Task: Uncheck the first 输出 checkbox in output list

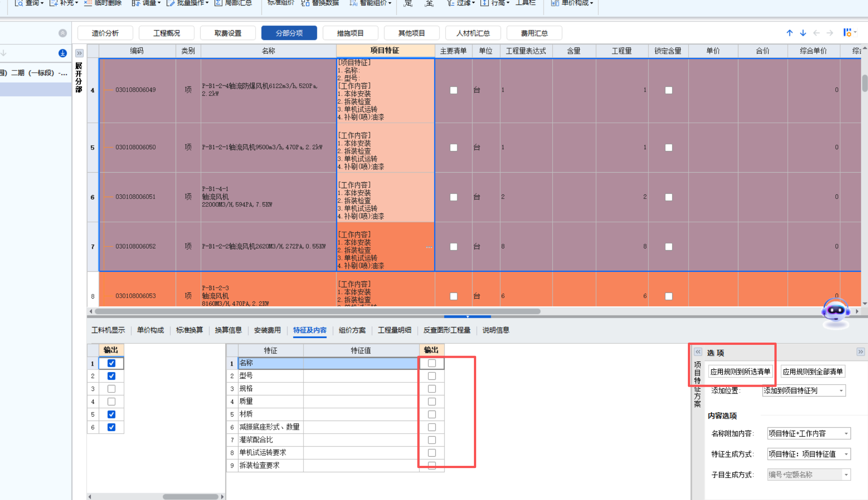Action: [x=111, y=363]
